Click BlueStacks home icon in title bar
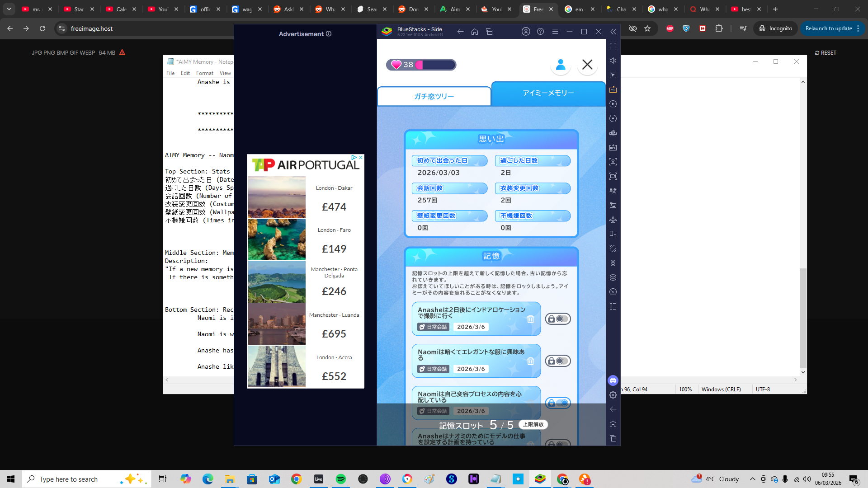868x488 pixels. 475,32
